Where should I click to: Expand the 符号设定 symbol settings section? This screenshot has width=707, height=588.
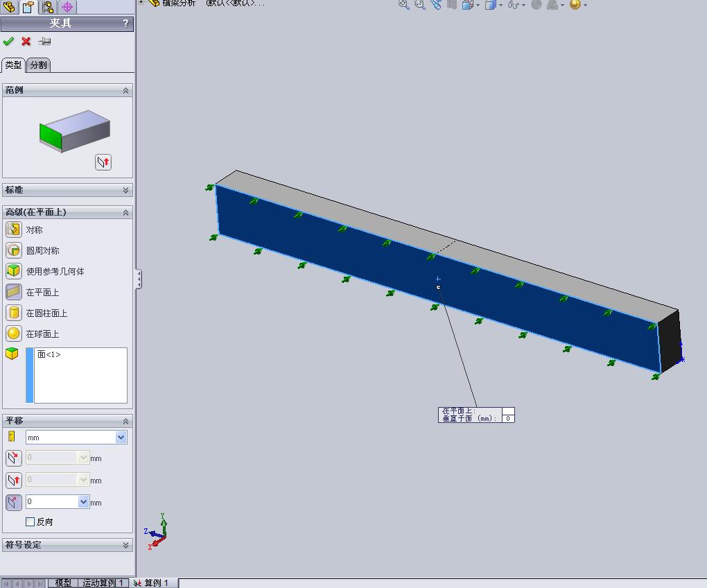coord(125,545)
